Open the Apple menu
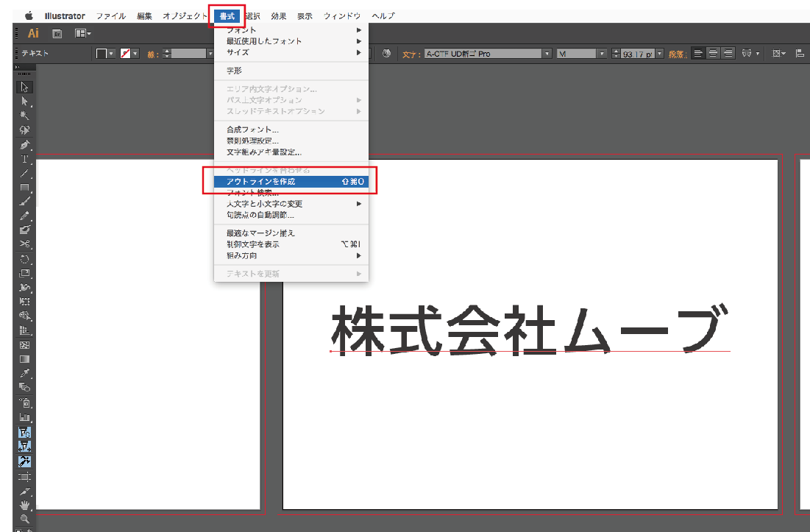Image resolution: width=810 pixels, height=532 pixels. (29, 16)
